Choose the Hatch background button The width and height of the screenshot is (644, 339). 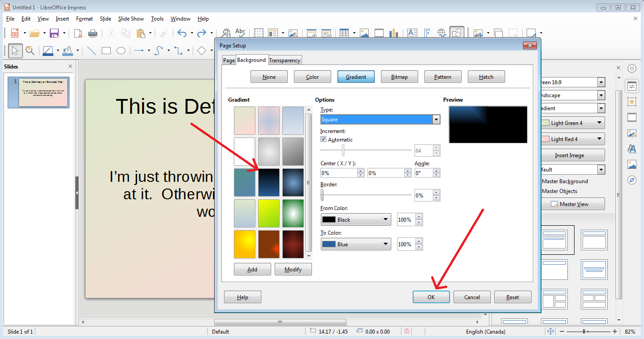click(x=486, y=77)
